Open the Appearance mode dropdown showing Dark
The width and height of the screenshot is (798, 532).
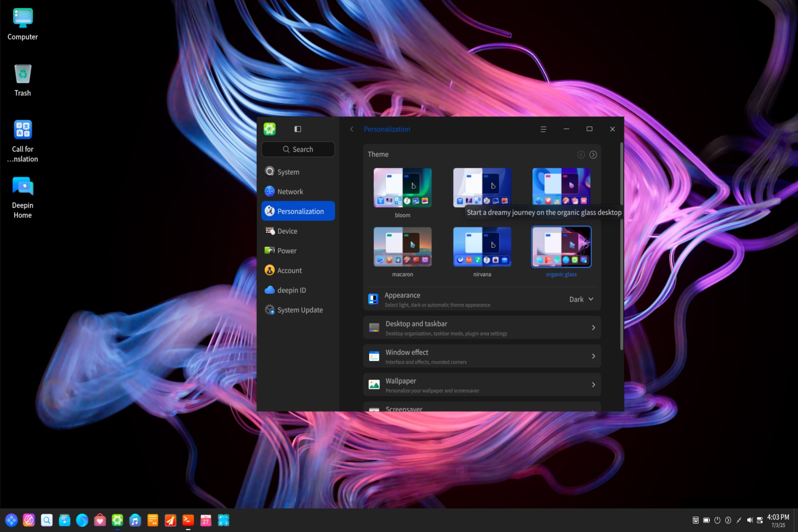click(x=581, y=299)
